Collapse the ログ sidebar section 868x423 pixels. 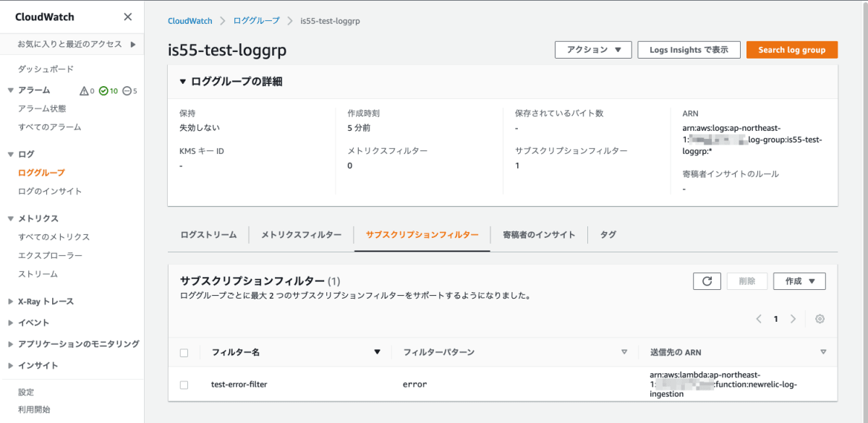click(x=11, y=154)
